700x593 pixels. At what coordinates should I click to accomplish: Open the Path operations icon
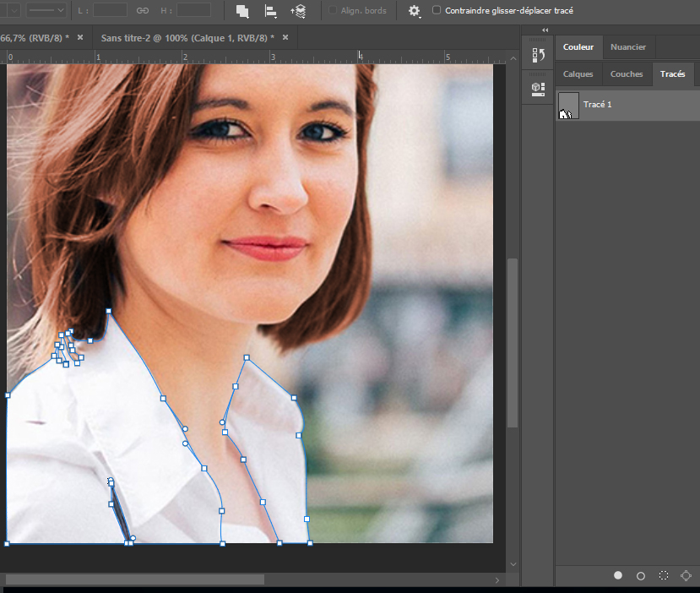242,11
